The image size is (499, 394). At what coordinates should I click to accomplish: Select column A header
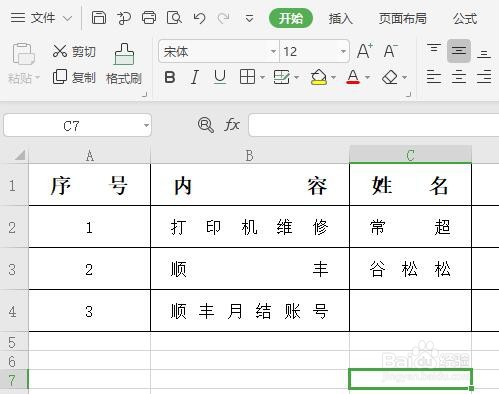coord(90,155)
